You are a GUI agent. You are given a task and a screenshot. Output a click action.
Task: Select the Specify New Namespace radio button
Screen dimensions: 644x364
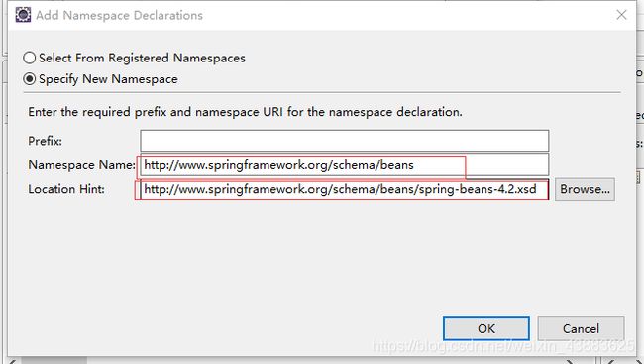pyautogui.click(x=29, y=79)
